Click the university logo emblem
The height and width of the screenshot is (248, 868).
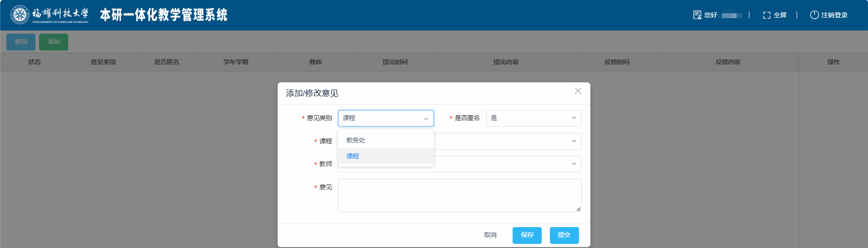click(x=20, y=15)
